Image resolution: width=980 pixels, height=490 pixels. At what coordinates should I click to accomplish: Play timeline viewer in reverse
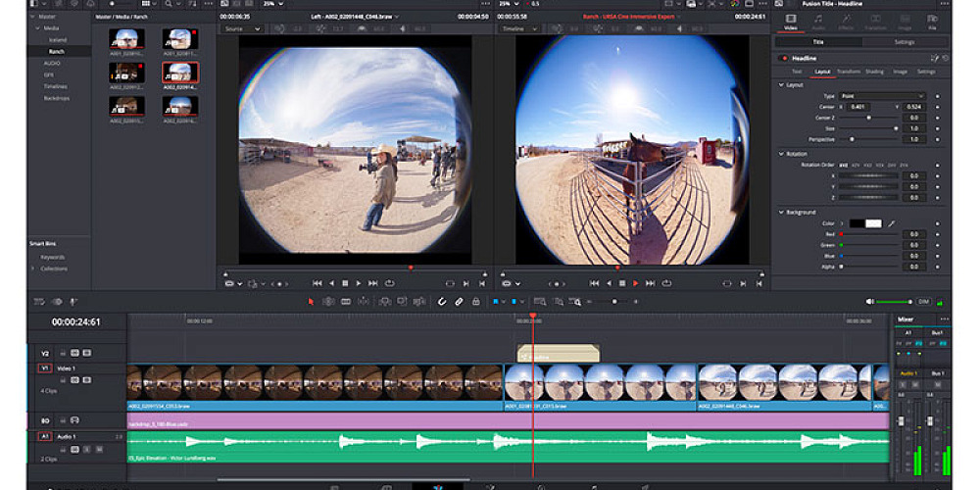pyautogui.click(x=609, y=283)
